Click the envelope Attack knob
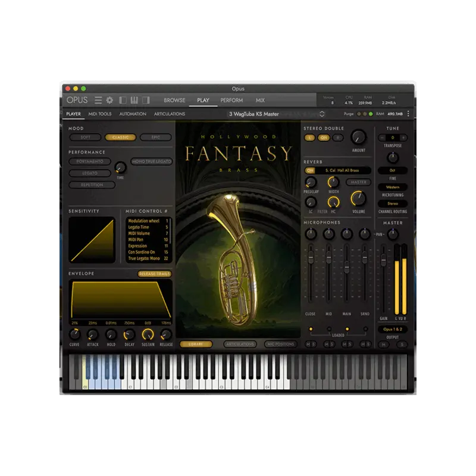The height and width of the screenshot is (476, 476). 93,334
